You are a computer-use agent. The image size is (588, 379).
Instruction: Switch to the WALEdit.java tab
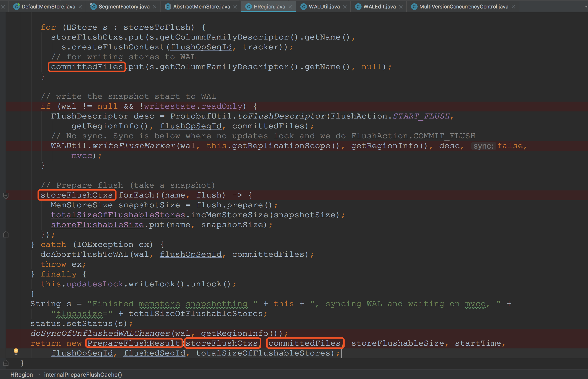coord(379,7)
